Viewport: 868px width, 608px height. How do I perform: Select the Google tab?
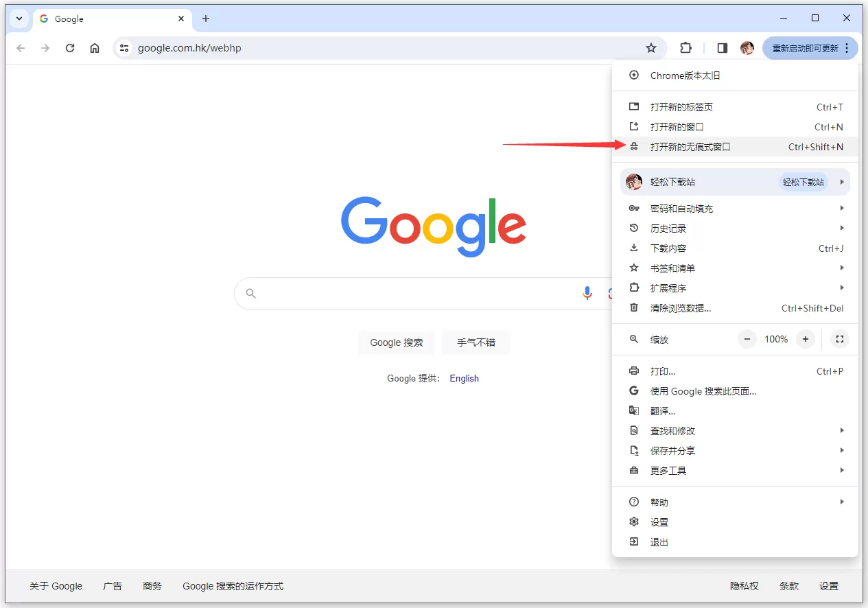coord(112,19)
